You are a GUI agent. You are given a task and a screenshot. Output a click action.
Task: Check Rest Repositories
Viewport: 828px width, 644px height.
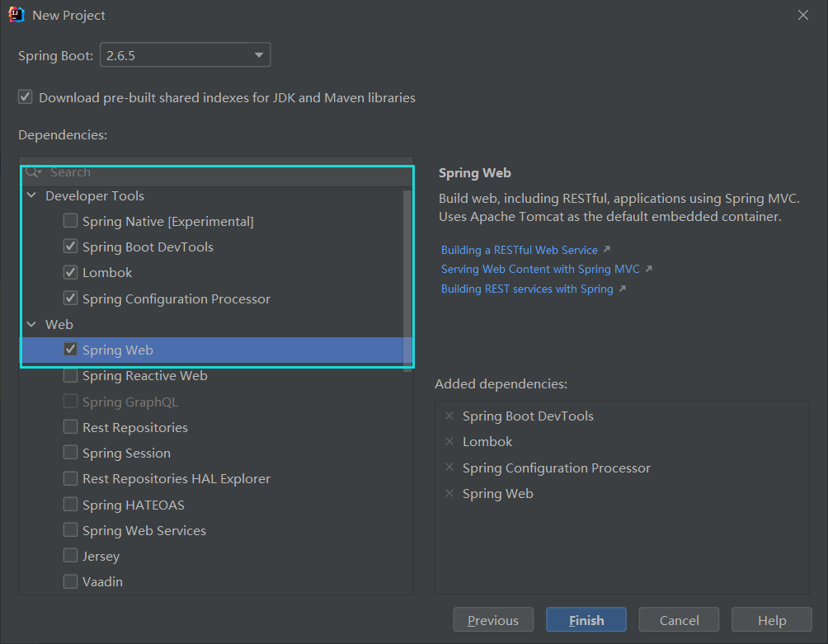click(x=70, y=427)
